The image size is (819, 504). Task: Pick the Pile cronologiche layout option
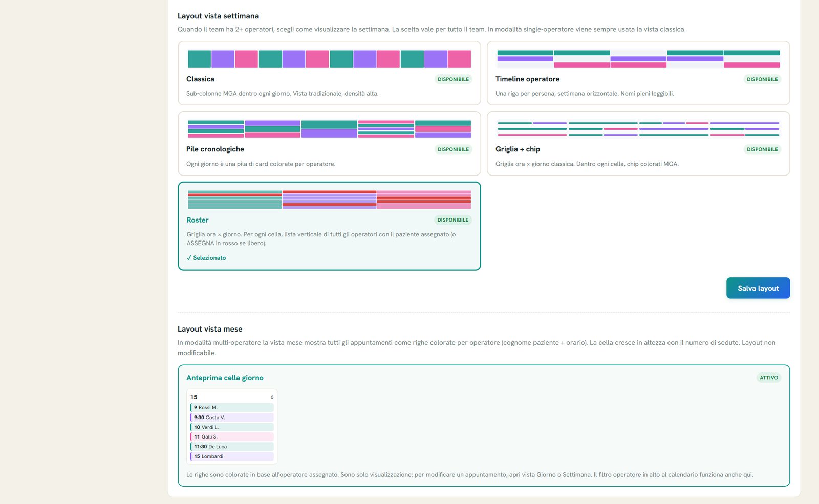[329, 143]
